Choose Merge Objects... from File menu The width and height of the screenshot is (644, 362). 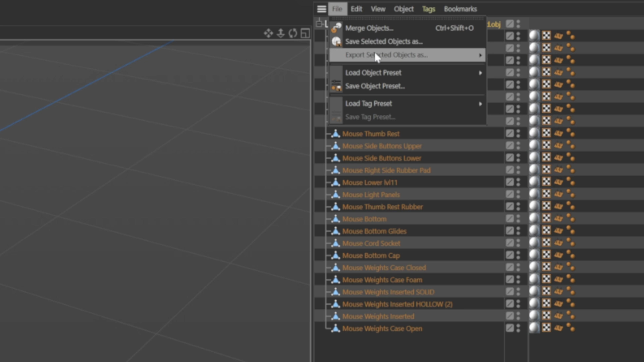pyautogui.click(x=408, y=28)
